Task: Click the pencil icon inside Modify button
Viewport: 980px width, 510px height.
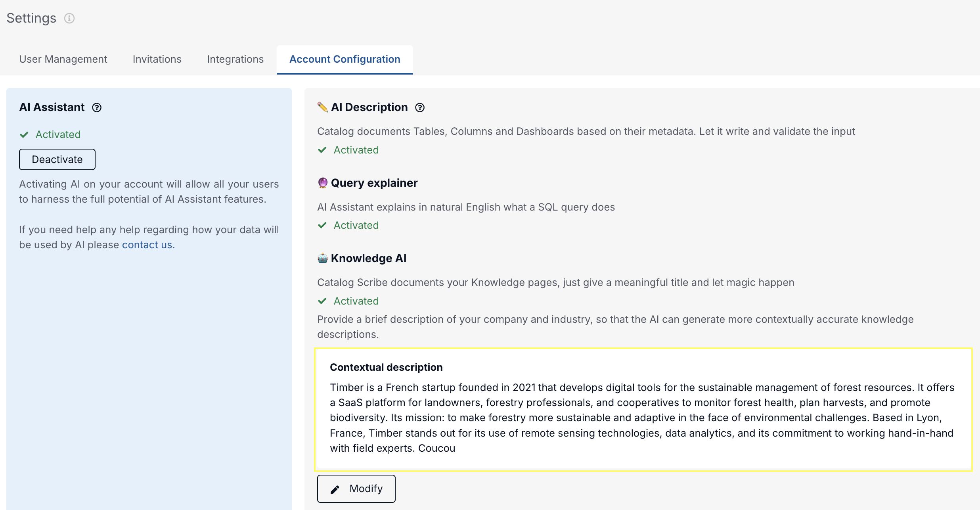Action: 335,489
